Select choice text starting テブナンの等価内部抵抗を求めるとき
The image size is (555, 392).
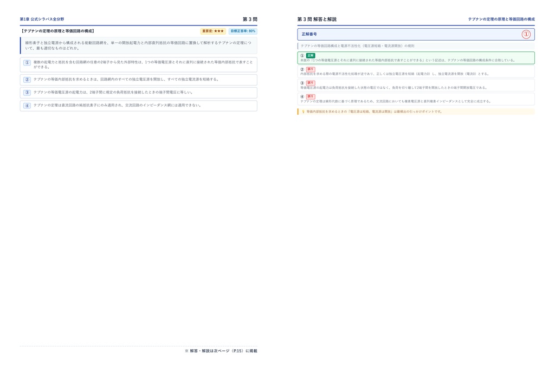[126, 80]
